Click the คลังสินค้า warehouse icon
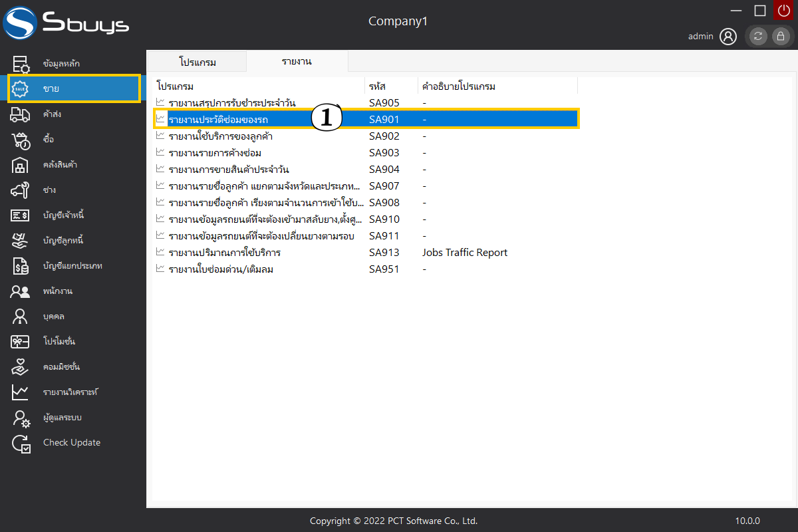Screen dimensions: 798x532 (x=21, y=165)
